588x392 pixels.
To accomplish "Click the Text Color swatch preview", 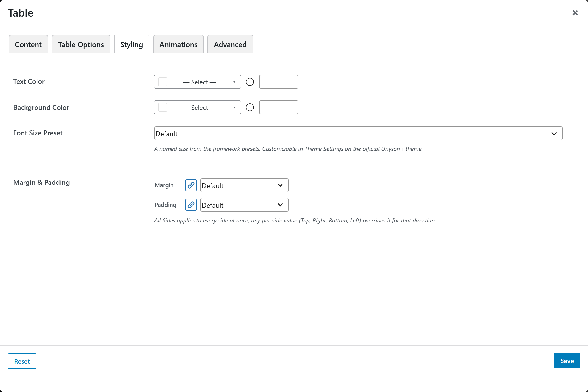I will click(163, 82).
